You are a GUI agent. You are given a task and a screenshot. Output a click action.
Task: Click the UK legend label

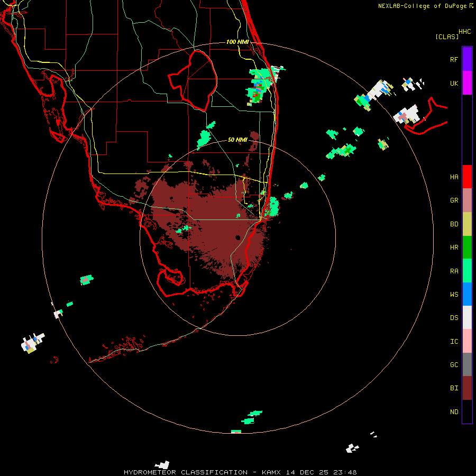(x=454, y=84)
